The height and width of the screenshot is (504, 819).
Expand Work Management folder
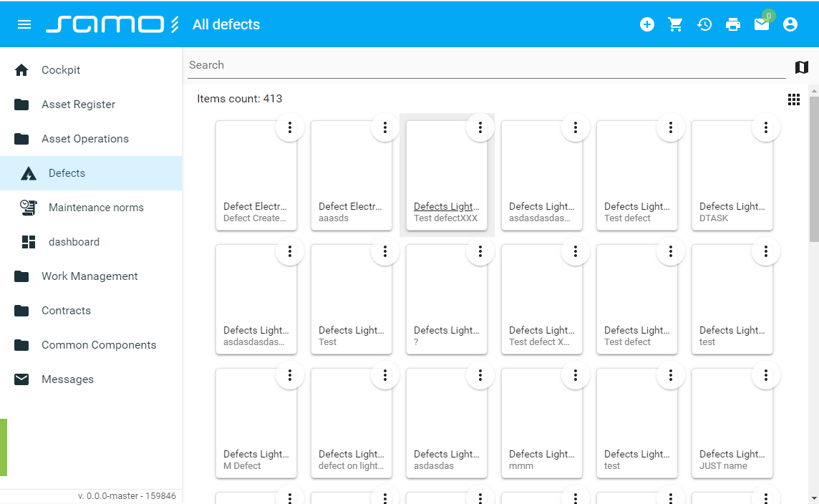(91, 276)
